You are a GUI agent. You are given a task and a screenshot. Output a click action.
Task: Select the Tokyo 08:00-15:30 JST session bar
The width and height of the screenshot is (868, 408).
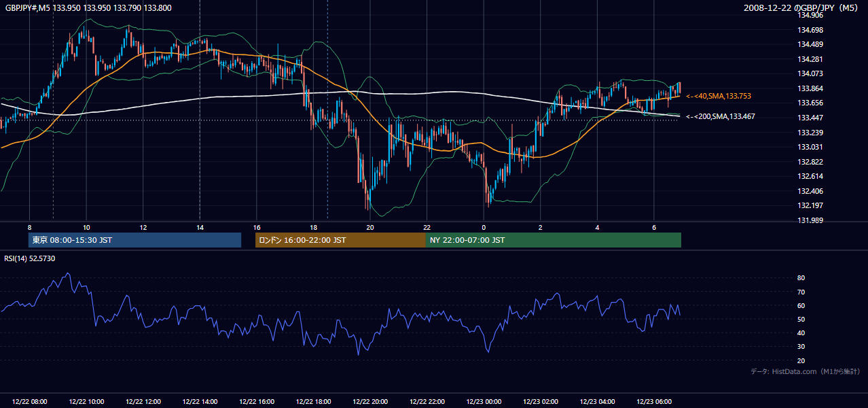(134, 240)
